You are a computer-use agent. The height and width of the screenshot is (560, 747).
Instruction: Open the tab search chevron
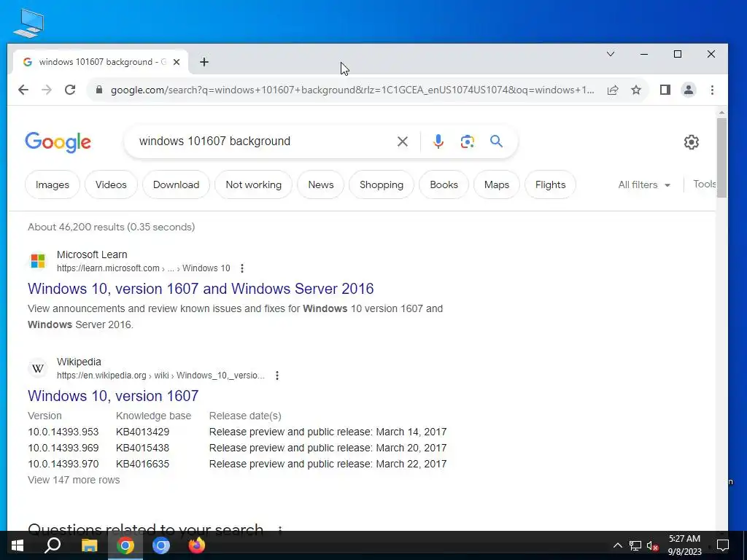(611, 54)
